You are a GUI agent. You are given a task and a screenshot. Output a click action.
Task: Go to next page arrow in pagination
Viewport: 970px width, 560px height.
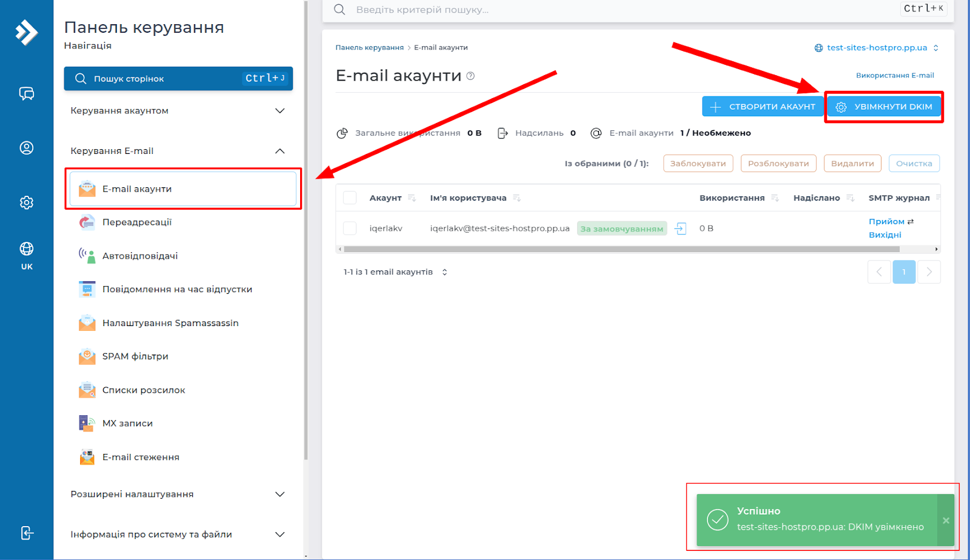pyautogui.click(x=929, y=272)
